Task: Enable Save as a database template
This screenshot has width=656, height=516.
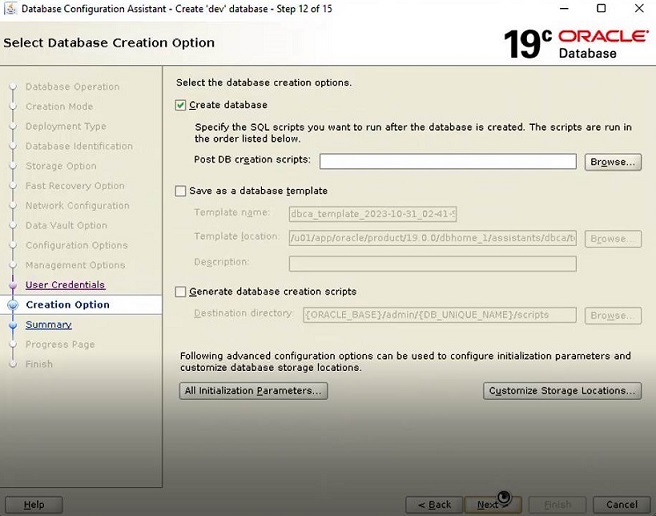Action: coord(180,191)
